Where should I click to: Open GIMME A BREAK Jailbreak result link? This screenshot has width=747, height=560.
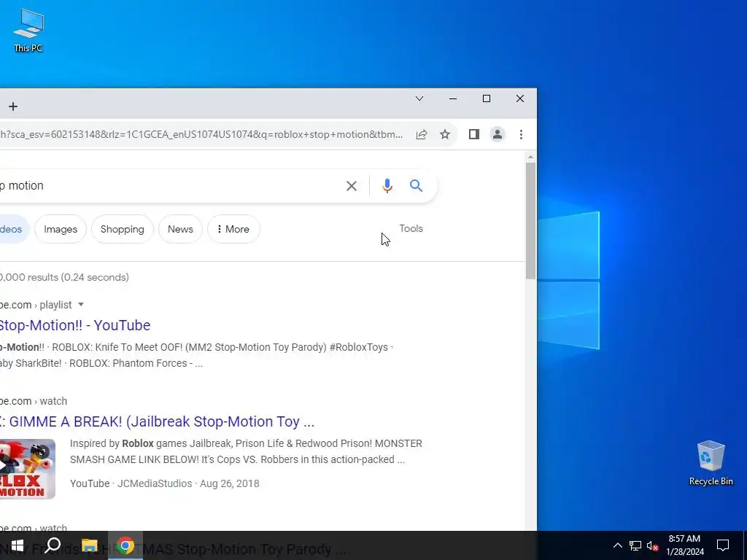tap(158, 421)
